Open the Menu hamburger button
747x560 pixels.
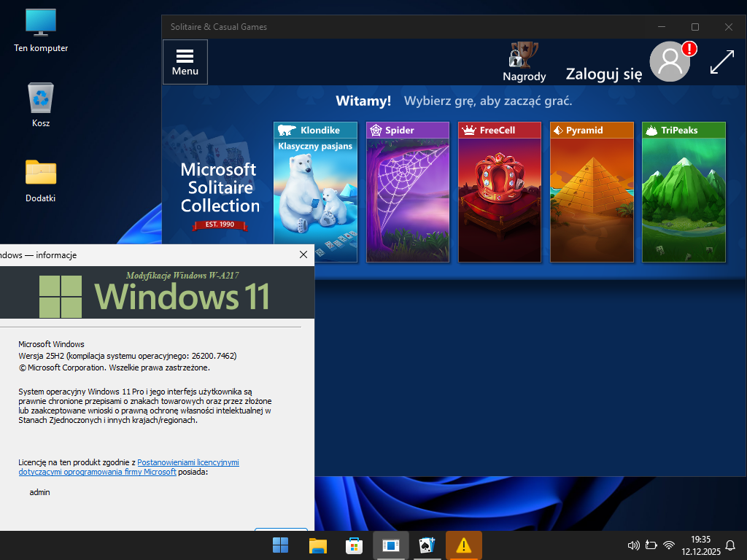click(x=185, y=62)
